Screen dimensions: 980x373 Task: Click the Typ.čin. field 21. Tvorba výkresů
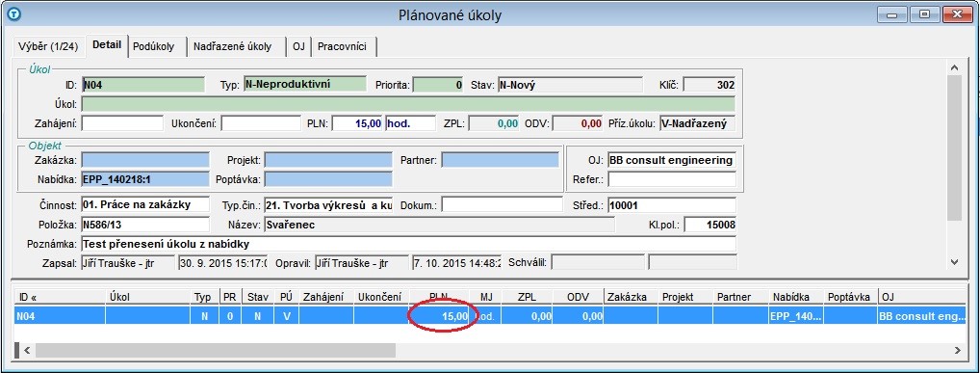click(x=328, y=204)
